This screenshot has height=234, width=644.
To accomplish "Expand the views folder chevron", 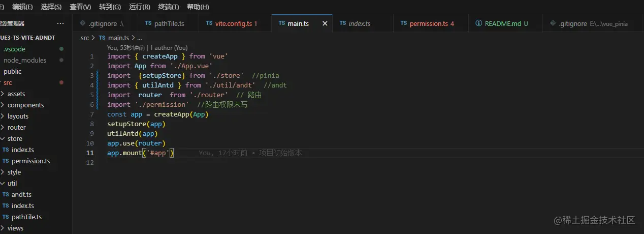I will coord(3,228).
